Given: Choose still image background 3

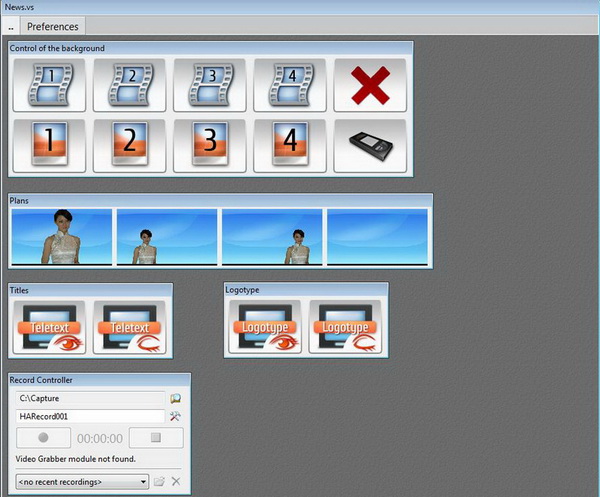Looking at the screenshot, I should click(210, 146).
